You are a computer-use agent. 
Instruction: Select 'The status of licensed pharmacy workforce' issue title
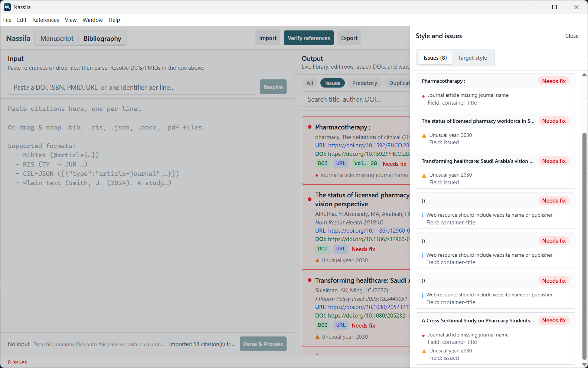pos(478,121)
